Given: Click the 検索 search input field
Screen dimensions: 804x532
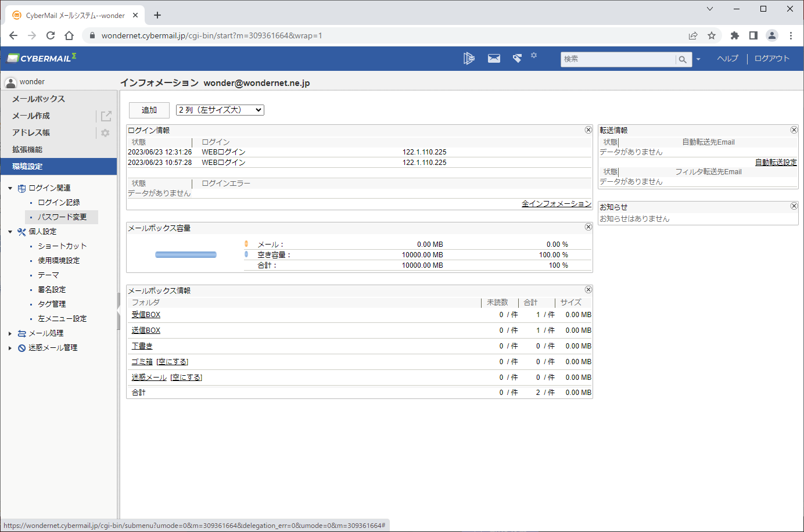Looking at the screenshot, I should tap(618, 59).
